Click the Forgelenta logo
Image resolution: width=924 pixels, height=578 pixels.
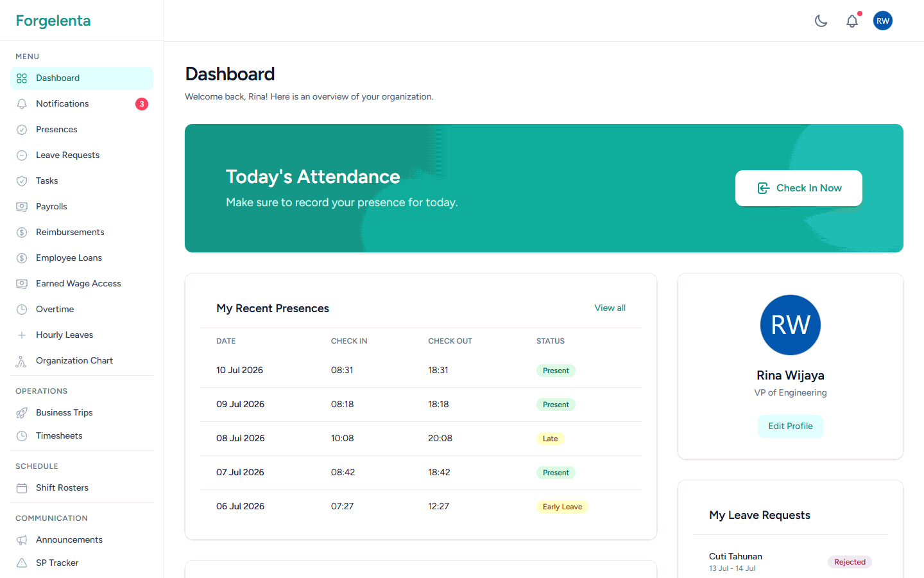(x=53, y=21)
